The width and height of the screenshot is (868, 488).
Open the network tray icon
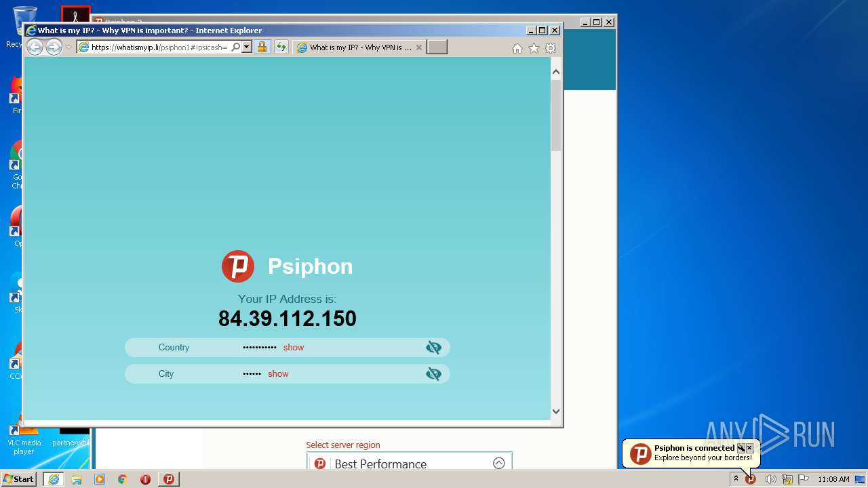click(787, 479)
